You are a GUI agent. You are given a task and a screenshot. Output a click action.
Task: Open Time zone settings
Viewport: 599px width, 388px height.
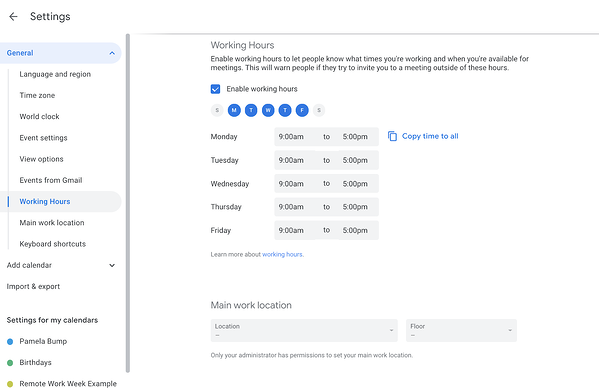pyautogui.click(x=37, y=95)
